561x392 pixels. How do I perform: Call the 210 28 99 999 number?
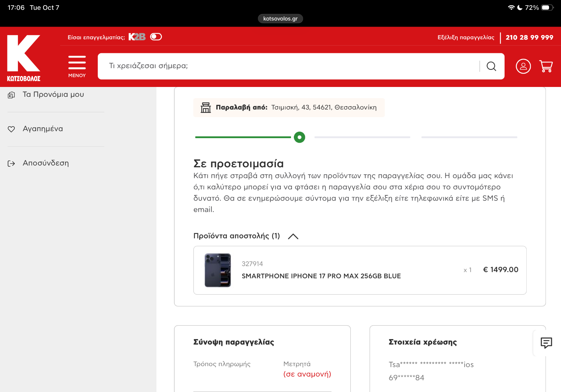point(529,38)
